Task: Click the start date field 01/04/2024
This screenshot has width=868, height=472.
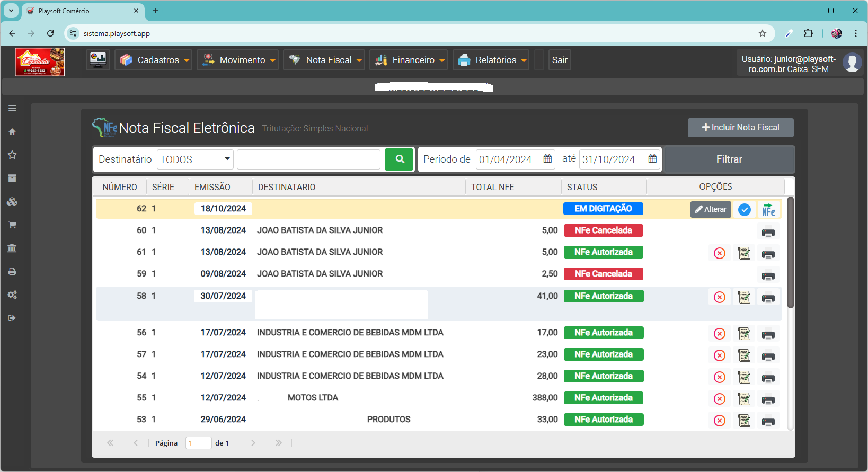Action: coord(515,159)
